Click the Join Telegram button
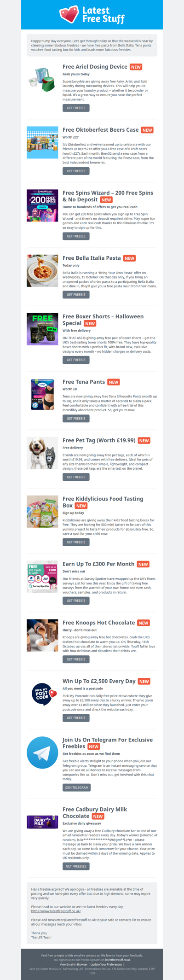This screenshot has height=980, width=184. click(x=76, y=787)
